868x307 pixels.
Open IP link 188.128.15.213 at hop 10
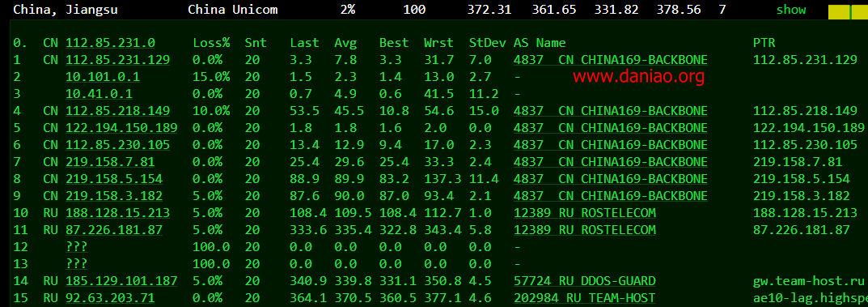click(x=118, y=213)
